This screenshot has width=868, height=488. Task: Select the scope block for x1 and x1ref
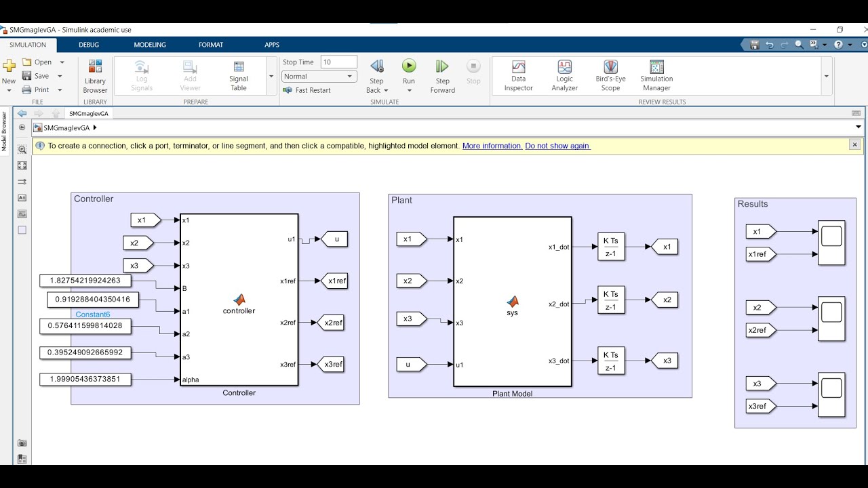click(x=831, y=243)
